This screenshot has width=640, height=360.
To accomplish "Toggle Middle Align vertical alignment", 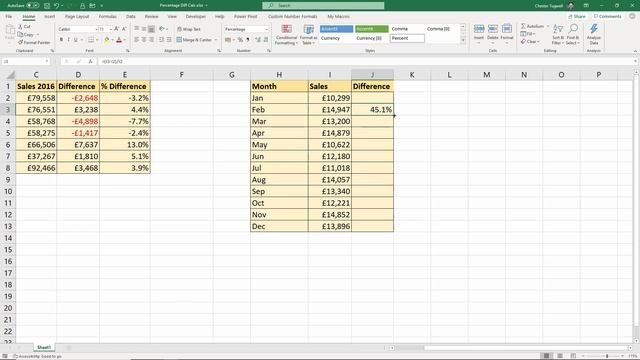I will 144,29.
